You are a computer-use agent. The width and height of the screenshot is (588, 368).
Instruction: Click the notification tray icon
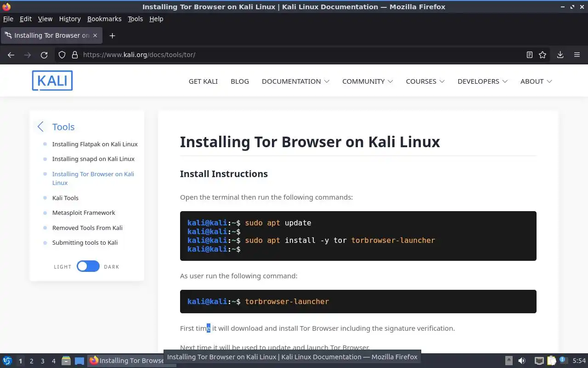(x=563, y=361)
